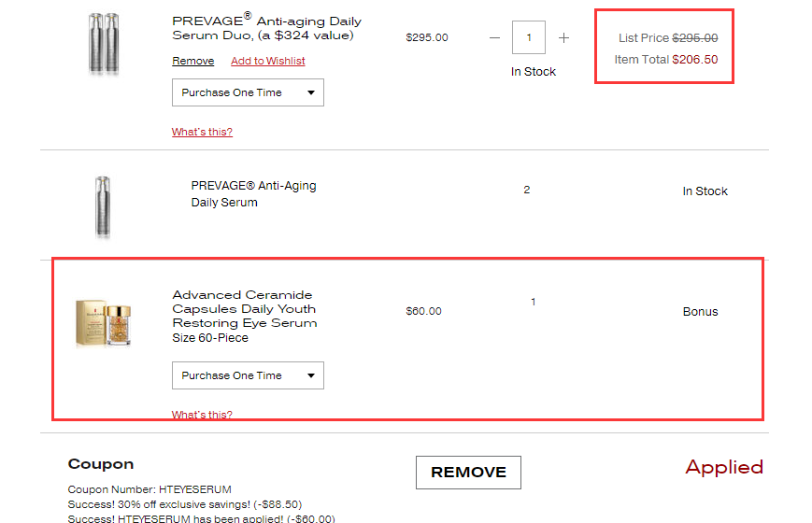Click "What's this?" under the Serum Duo
This screenshot has height=523, width=812.
coord(202,132)
